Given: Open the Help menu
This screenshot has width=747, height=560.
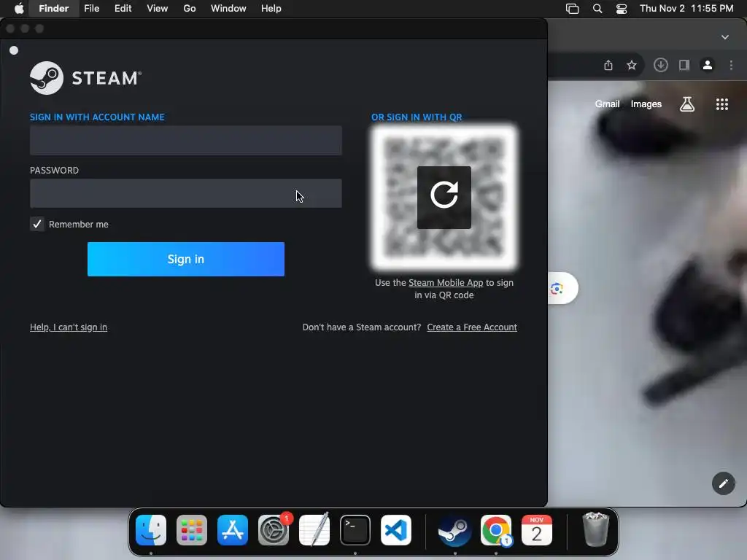Looking at the screenshot, I should (x=271, y=8).
